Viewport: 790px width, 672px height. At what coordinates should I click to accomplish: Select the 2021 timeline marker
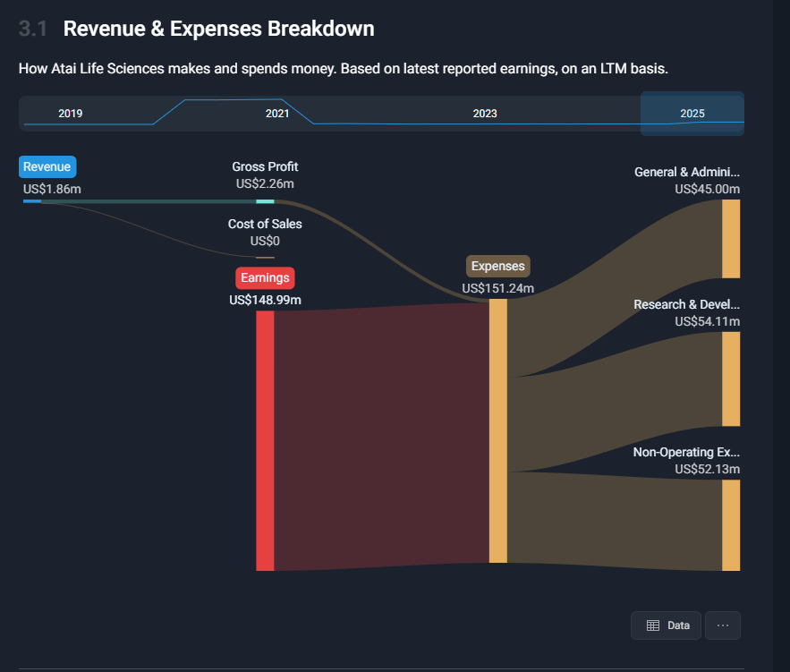coord(277,114)
